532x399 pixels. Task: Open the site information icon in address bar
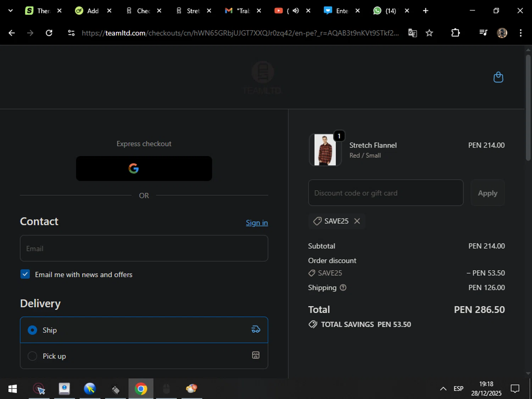click(71, 33)
